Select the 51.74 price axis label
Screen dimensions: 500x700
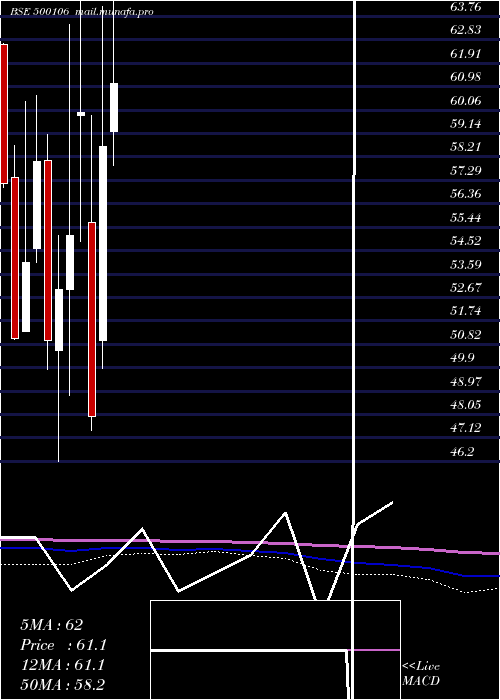pos(466,311)
